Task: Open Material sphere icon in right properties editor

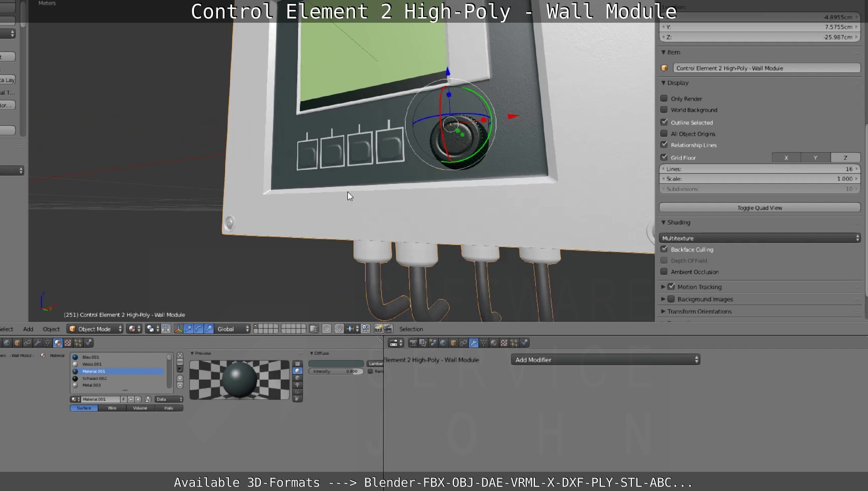Action: pos(494,343)
